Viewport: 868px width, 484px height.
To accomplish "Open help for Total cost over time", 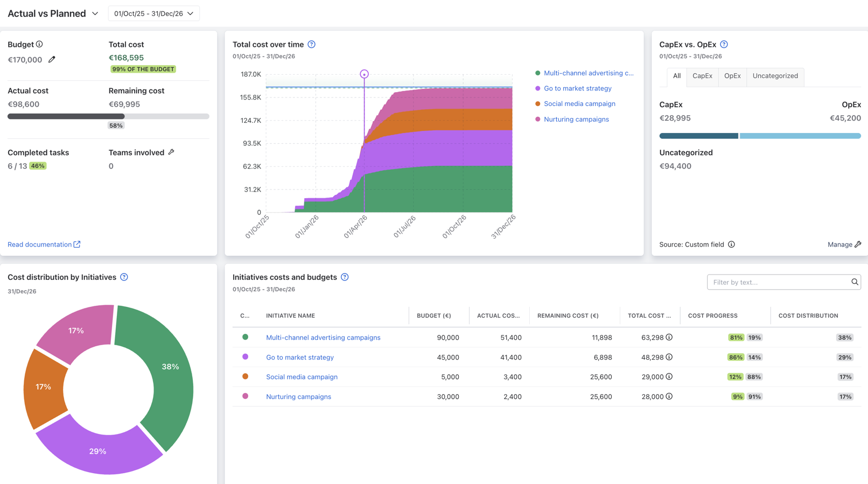I will 312,45.
